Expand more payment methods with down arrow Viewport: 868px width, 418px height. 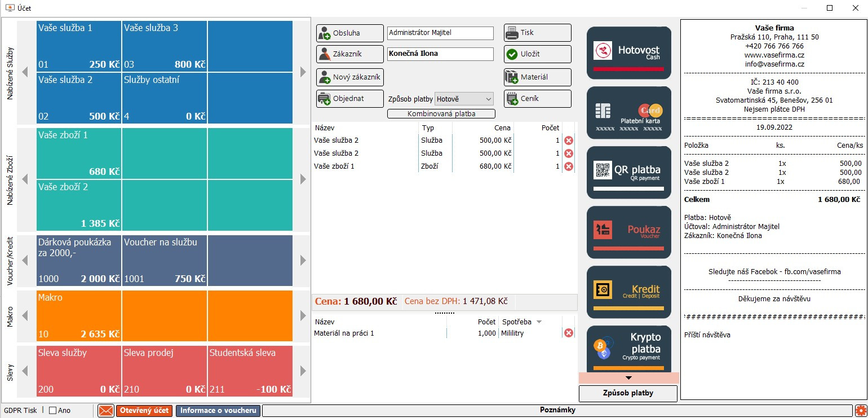tap(629, 378)
